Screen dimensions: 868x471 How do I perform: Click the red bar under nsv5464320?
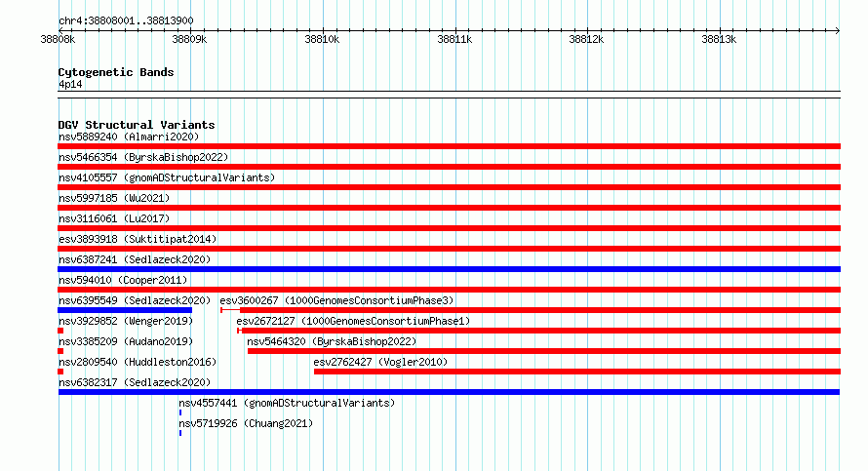543,351
